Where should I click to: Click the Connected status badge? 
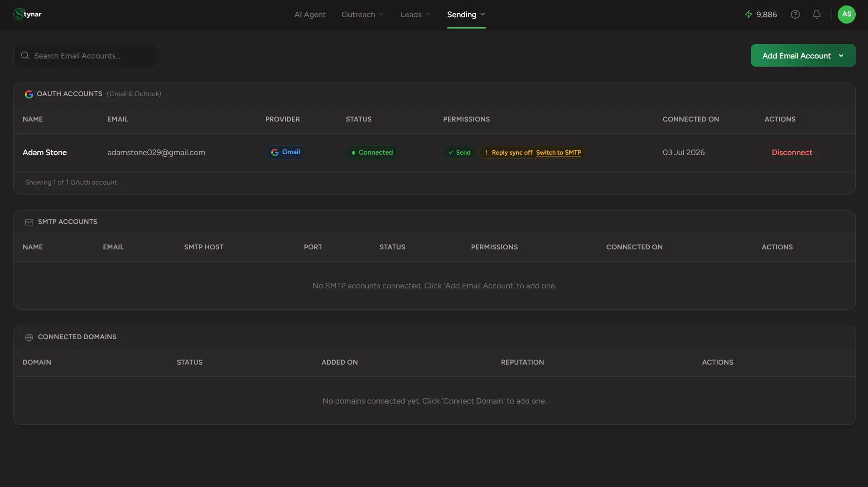click(372, 152)
